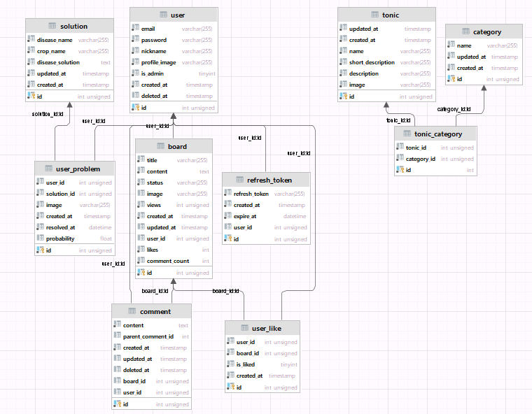Select the description column in tonic
This screenshot has width=532, height=414.
pyautogui.click(x=387, y=73)
